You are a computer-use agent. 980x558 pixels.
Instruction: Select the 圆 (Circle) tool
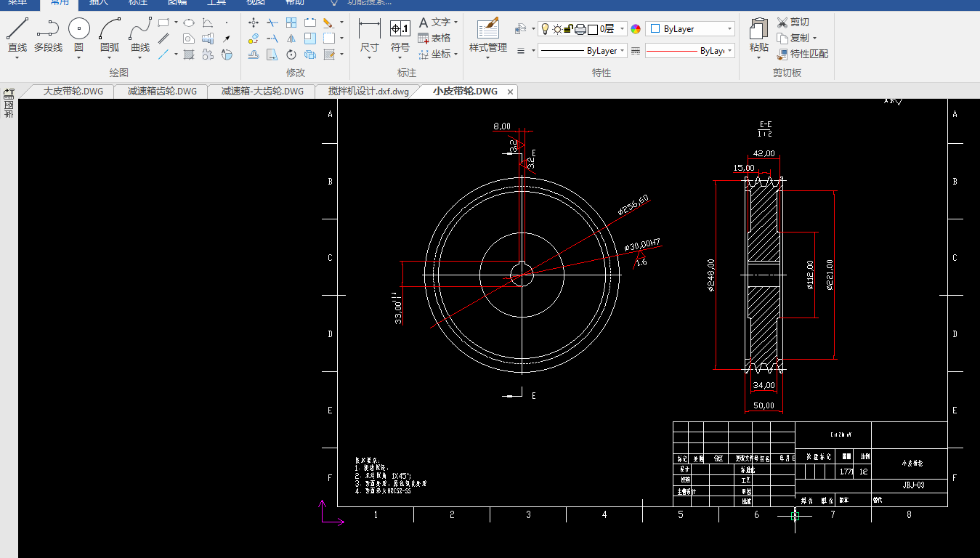[79, 36]
